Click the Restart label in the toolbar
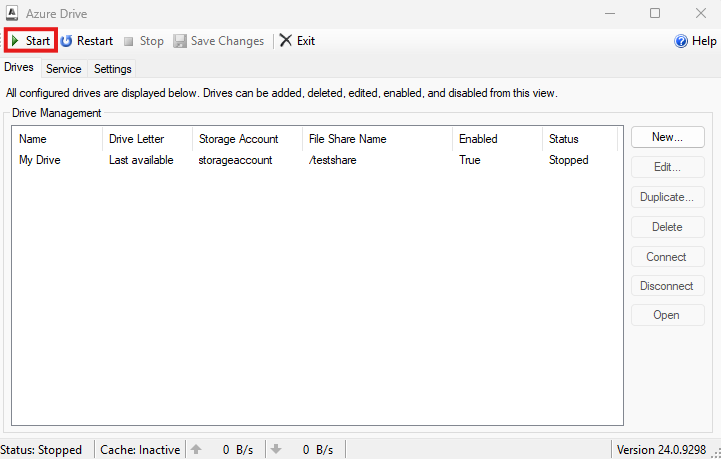The width and height of the screenshot is (721, 459). pyautogui.click(x=95, y=41)
